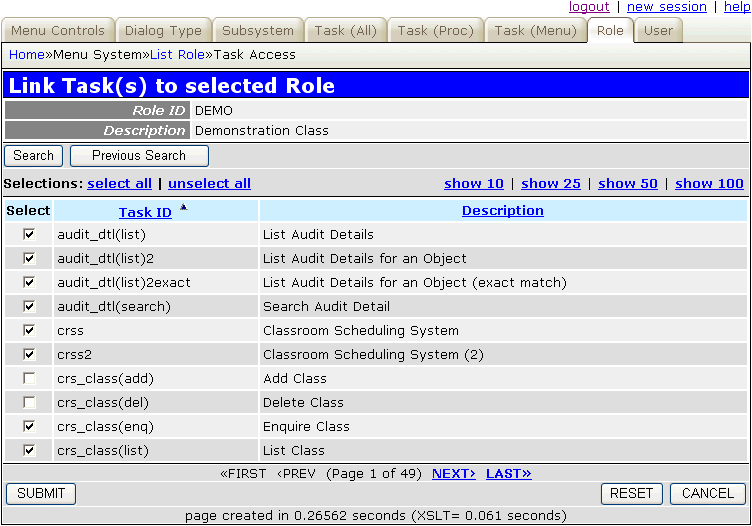Check the crs_class(add) checkbox
The height and width of the screenshot is (526, 752).
(29, 378)
